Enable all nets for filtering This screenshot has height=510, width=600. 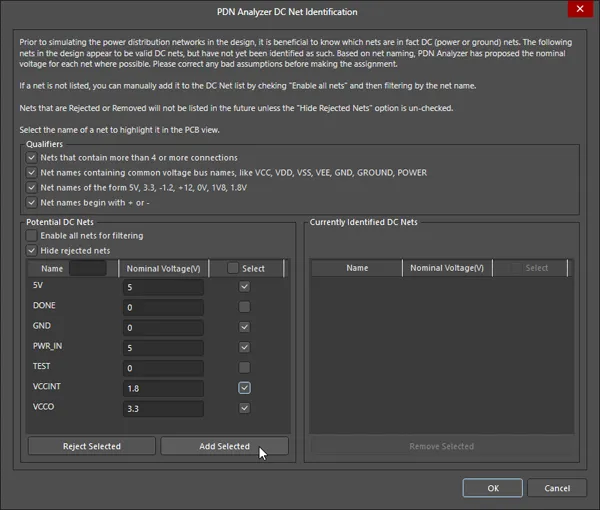31,235
